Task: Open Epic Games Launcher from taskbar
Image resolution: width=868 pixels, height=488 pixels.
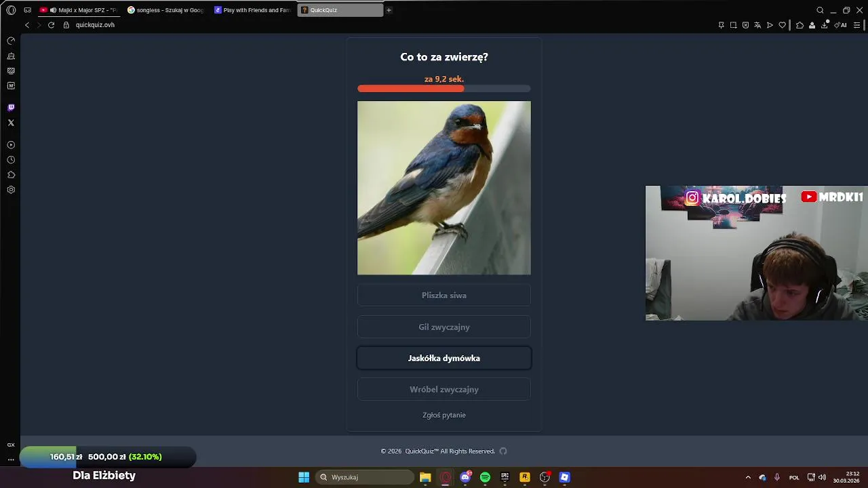Action: tap(505, 477)
